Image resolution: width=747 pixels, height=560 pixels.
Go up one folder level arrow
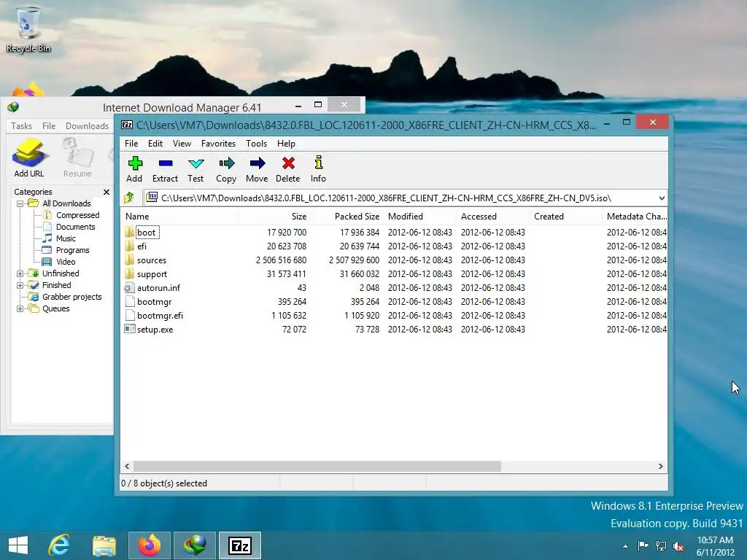tap(128, 198)
